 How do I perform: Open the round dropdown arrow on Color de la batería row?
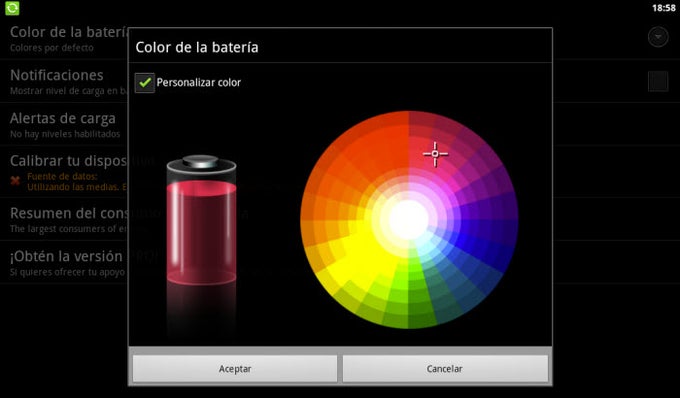coord(658,37)
